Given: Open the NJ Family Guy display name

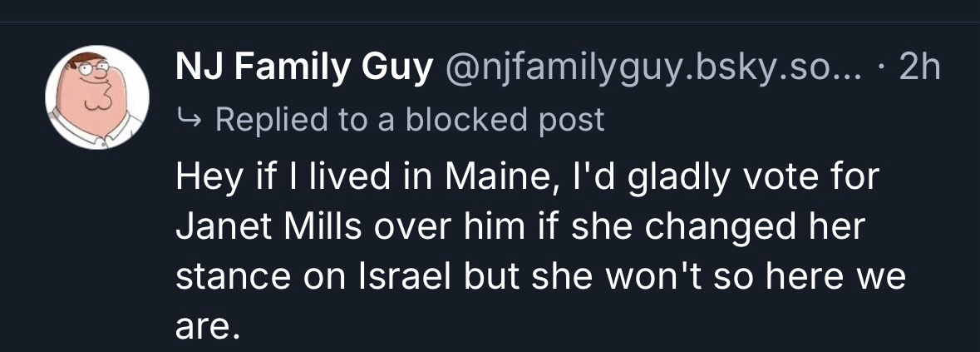Looking at the screenshot, I should tap(304, 69).
